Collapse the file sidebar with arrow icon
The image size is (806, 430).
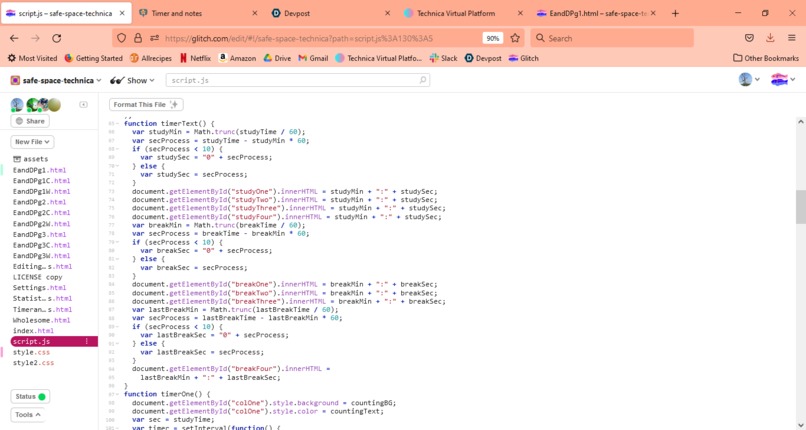pyautogui.click(x=83, y=105)
